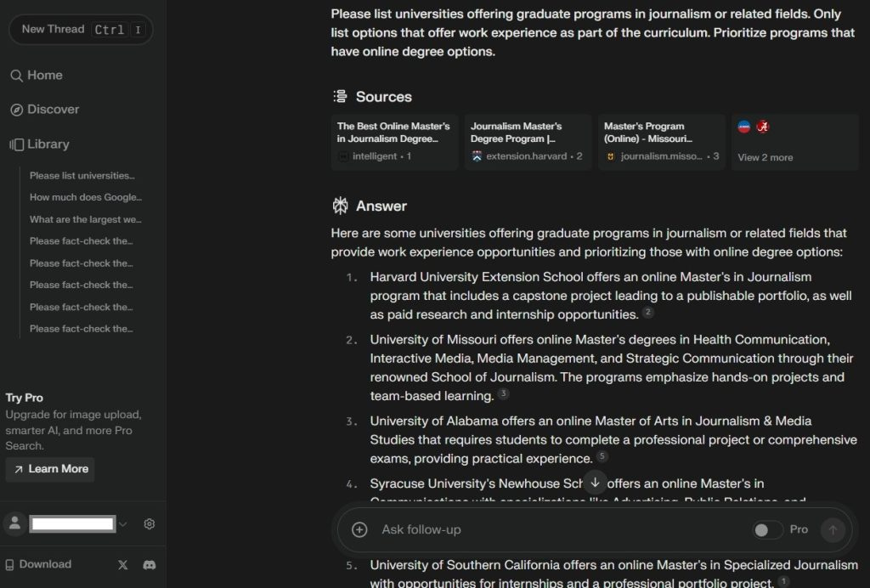Screen dimensions: 870x588
Task: Open thread 'How much does Google...'
Action: coord(86,197)
